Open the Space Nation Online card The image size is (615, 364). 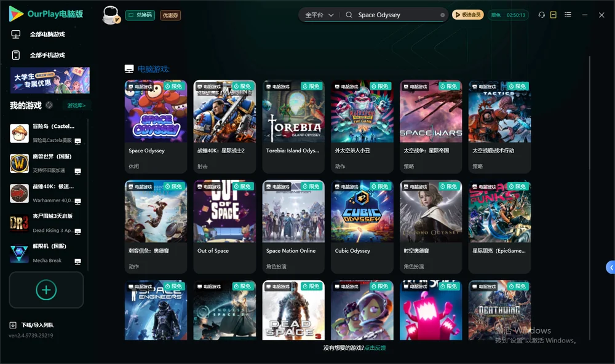tap(293, 227)
